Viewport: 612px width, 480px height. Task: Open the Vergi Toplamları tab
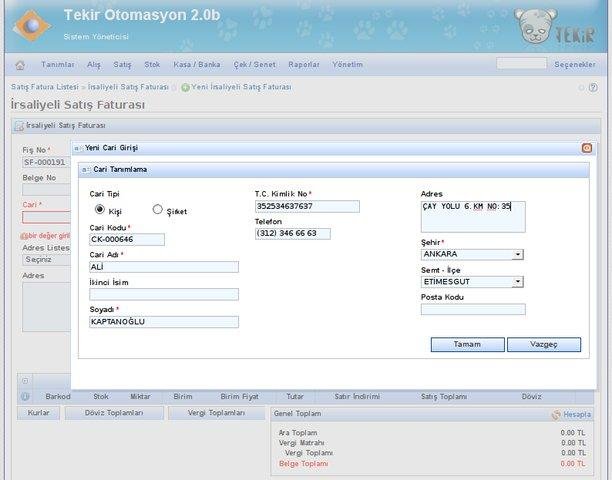216,413
